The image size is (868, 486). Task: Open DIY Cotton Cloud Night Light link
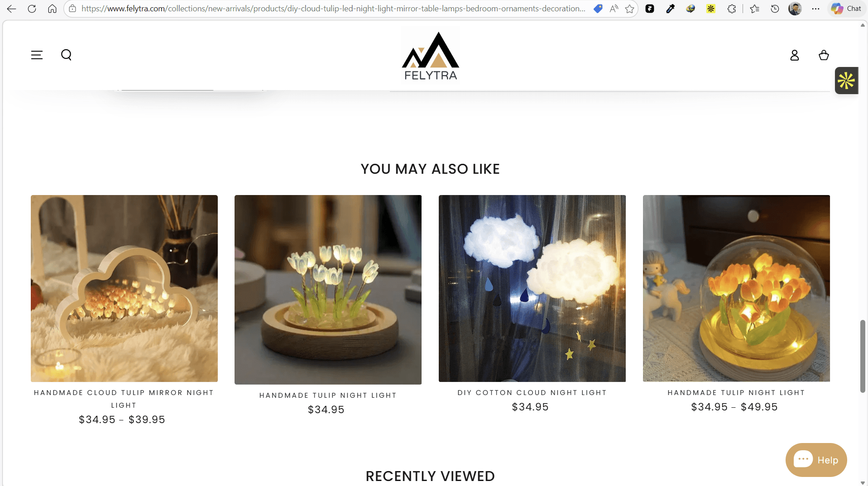pyautogui.click(x=532, y=392)
